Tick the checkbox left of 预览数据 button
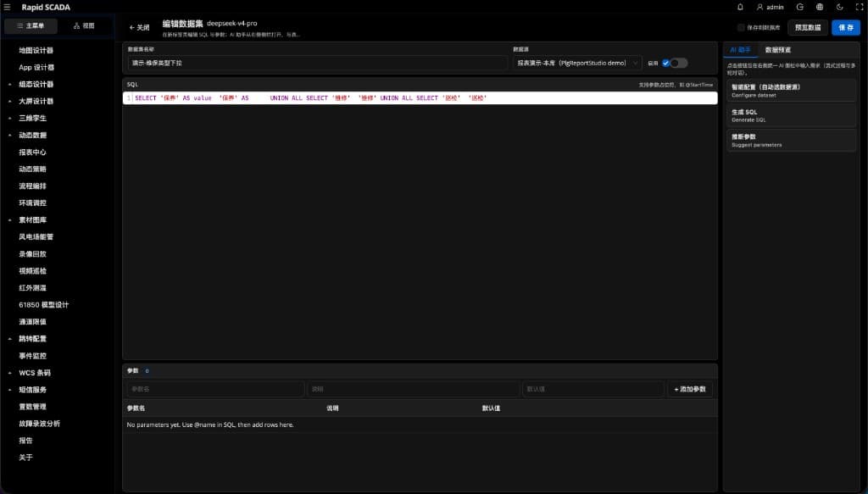 [x=741, y=28]
